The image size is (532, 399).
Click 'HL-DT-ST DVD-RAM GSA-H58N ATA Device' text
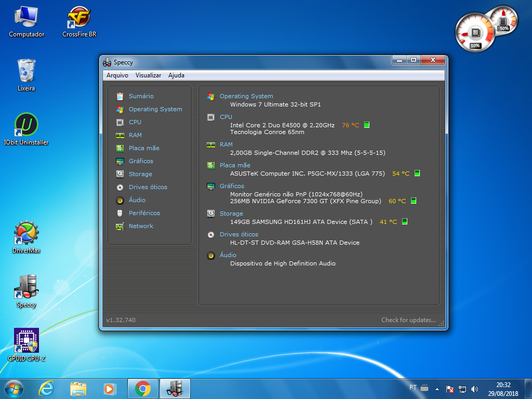(x=295, y=243)
